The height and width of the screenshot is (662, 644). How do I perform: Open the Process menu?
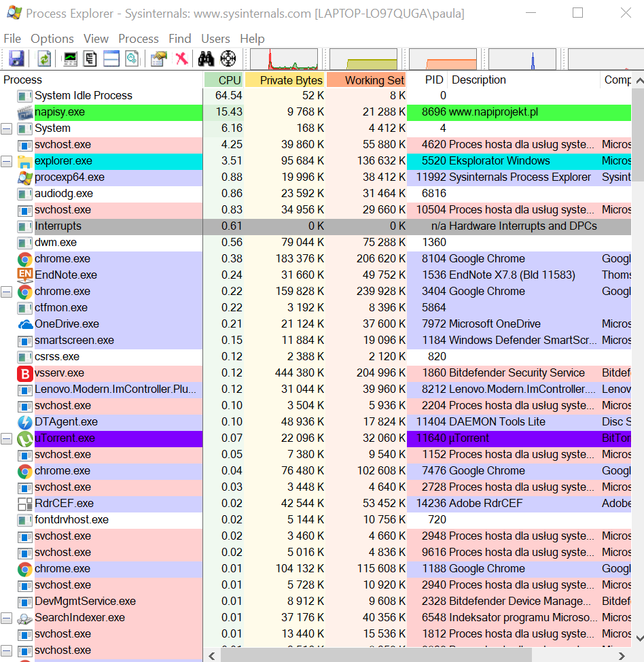tap(139, 39)
